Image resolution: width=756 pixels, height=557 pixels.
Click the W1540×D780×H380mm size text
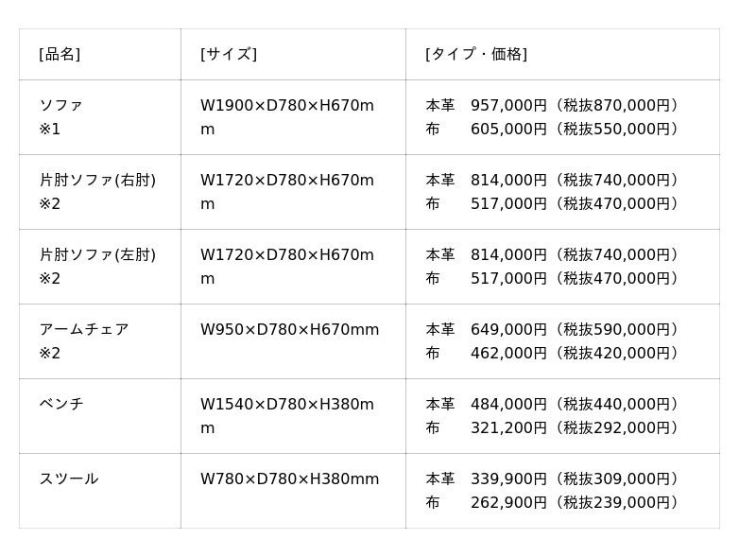pyautogui.click(x=286, y=405)
